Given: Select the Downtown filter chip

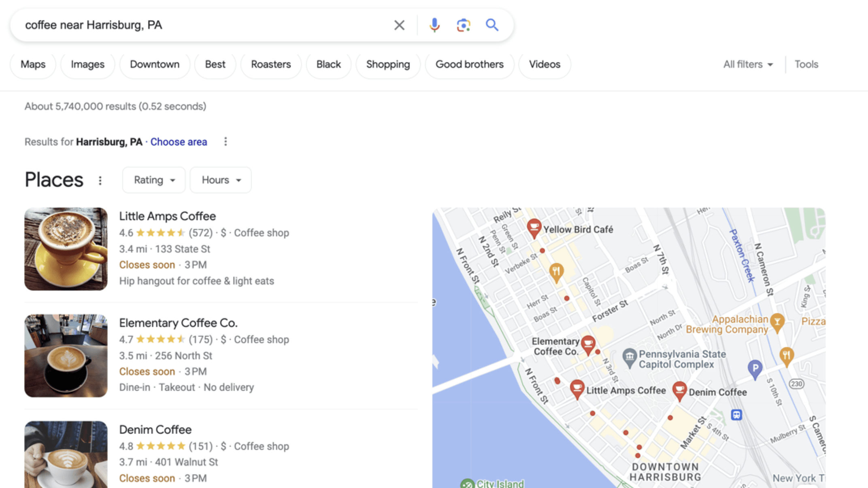Looking at the screenshot, I should (x=155, y=64).
